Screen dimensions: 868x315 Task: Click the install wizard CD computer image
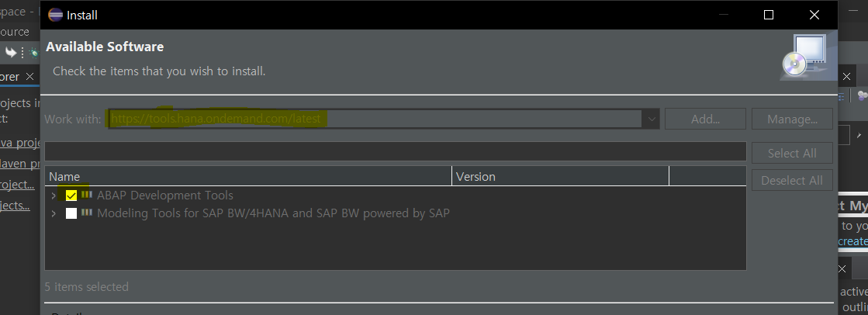804,56
